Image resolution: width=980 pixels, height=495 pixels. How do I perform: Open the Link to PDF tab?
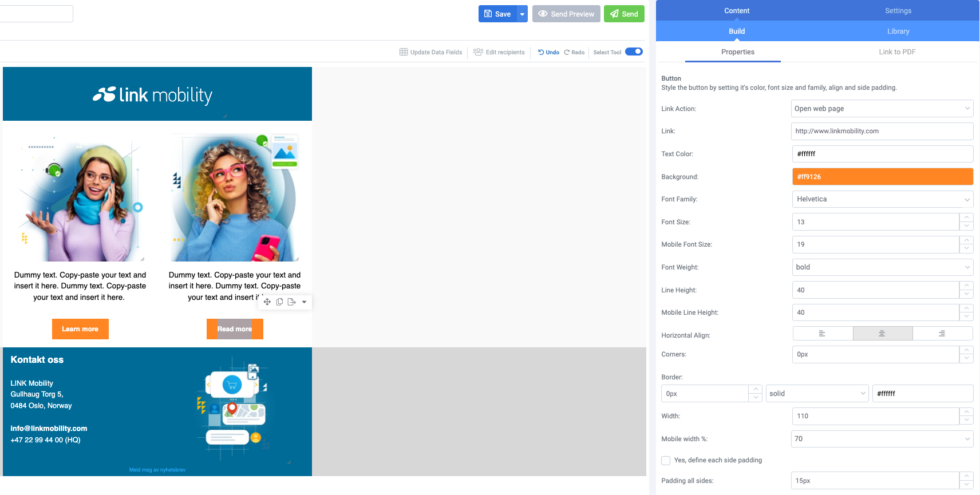897,52
